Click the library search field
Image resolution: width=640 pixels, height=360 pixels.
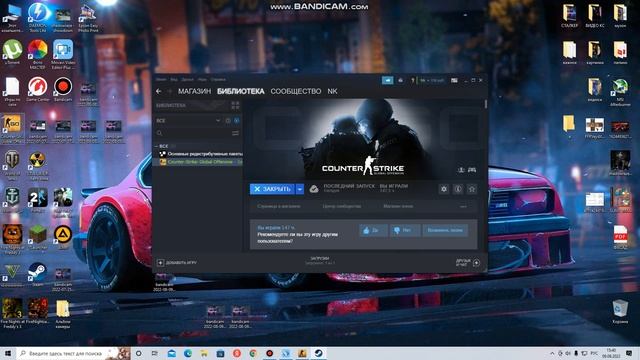[x=193, y=133]
